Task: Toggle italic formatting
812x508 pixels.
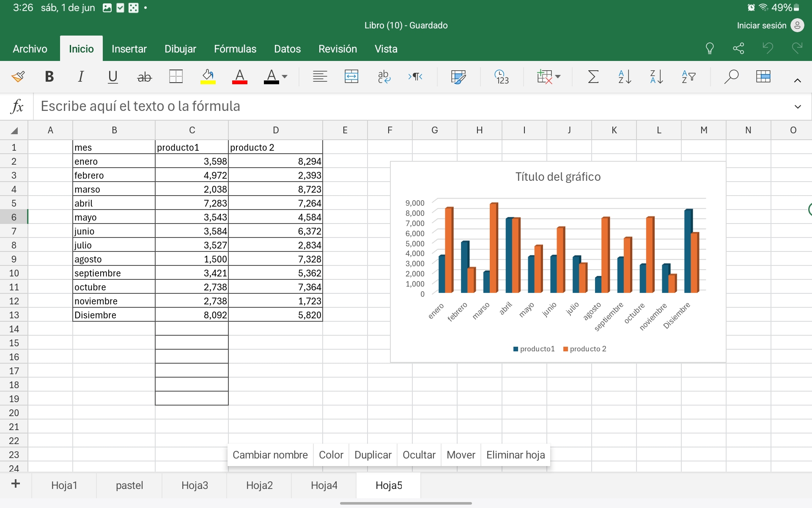Action: pyautogui.click(x=81, y=77)
